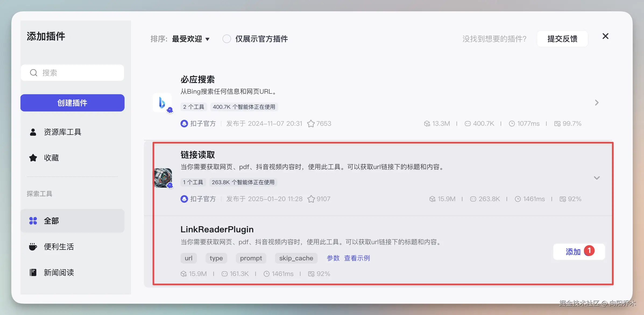Expand the 必应搜索 plugin chevron

click(x=597, y=103)
